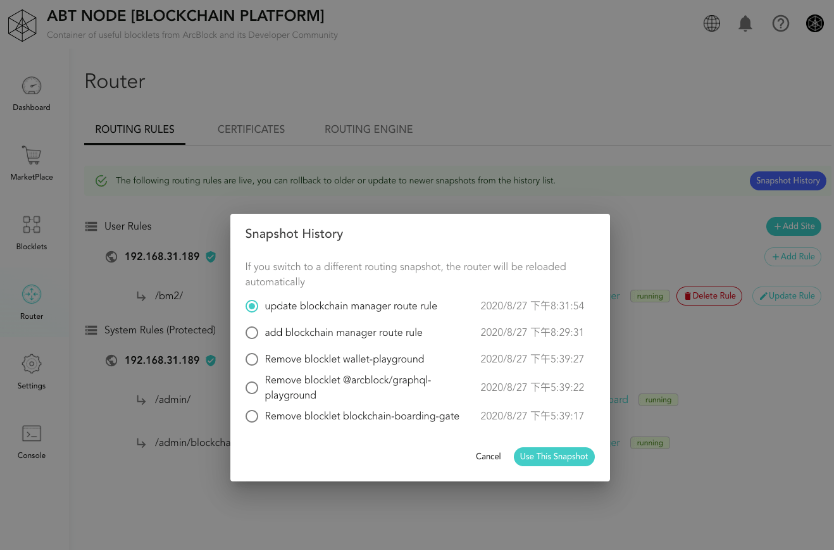Viewport: 834px width, 550px height.
Task: Collapse System Rules (Protected) section
Action: click(x=91, y=331)
